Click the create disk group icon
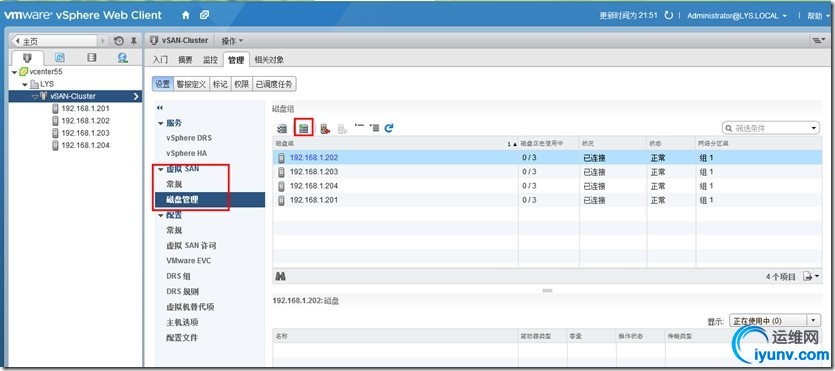 click(x=304, y=128)
